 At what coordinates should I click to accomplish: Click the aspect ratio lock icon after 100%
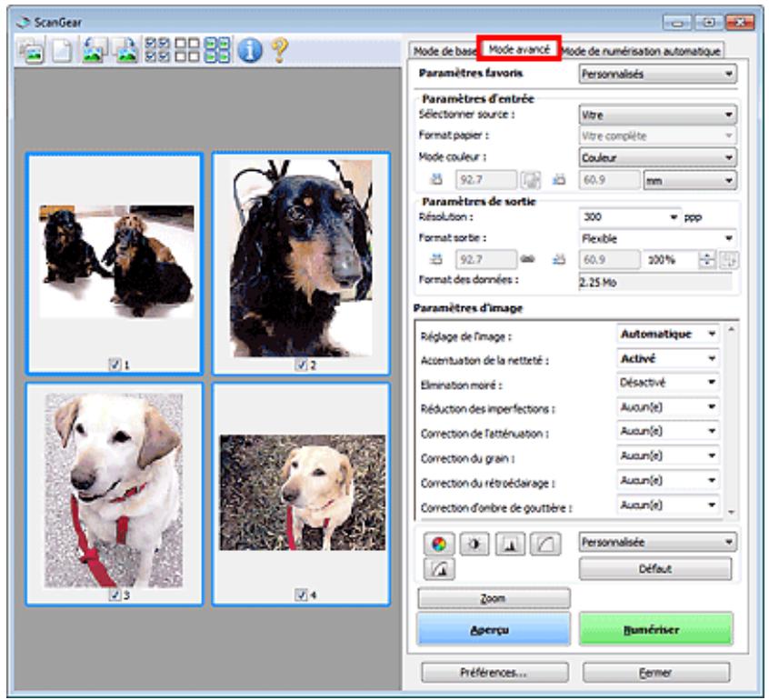728,259
